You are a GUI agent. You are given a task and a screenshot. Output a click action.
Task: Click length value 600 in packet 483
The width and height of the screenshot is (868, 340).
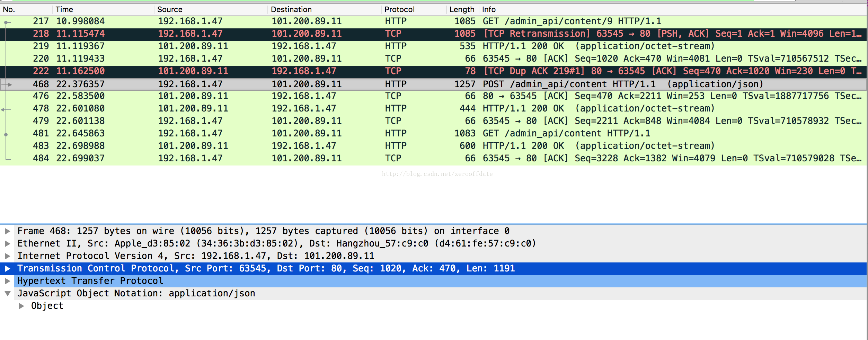click(468, 146)
